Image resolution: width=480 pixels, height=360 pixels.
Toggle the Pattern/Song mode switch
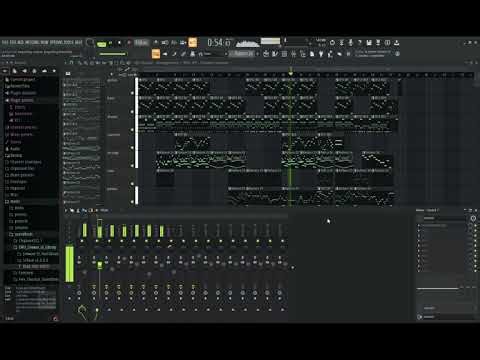tap(102, 44)
